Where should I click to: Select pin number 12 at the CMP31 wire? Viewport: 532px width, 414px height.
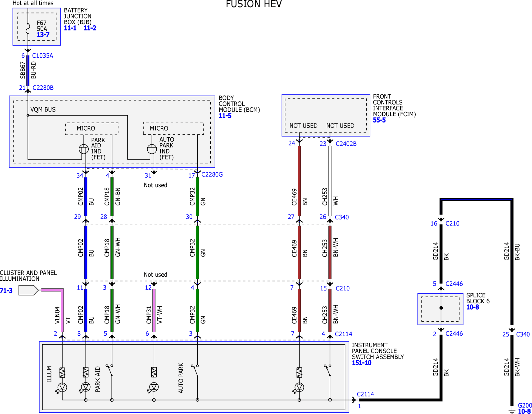[x=148, y=288]
